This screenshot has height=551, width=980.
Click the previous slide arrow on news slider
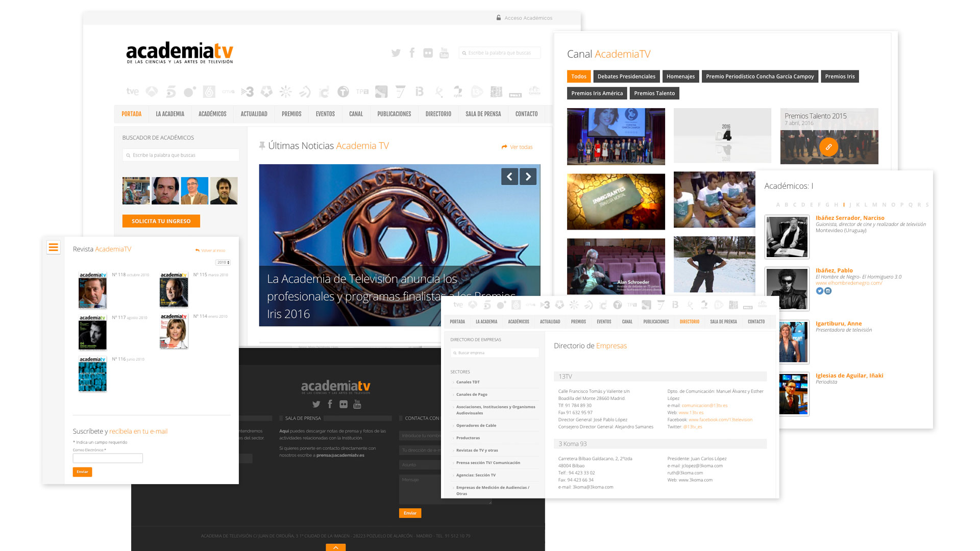pos(509,177)
